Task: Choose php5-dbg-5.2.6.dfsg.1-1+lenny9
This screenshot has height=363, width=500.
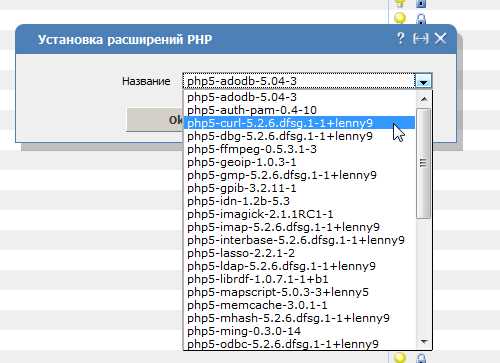Action: tap(299, 136)
